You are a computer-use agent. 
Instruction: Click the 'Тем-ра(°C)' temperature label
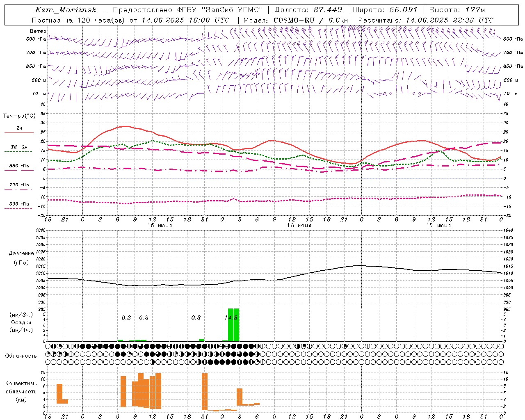pyautogui.click(x=19, y=116)
